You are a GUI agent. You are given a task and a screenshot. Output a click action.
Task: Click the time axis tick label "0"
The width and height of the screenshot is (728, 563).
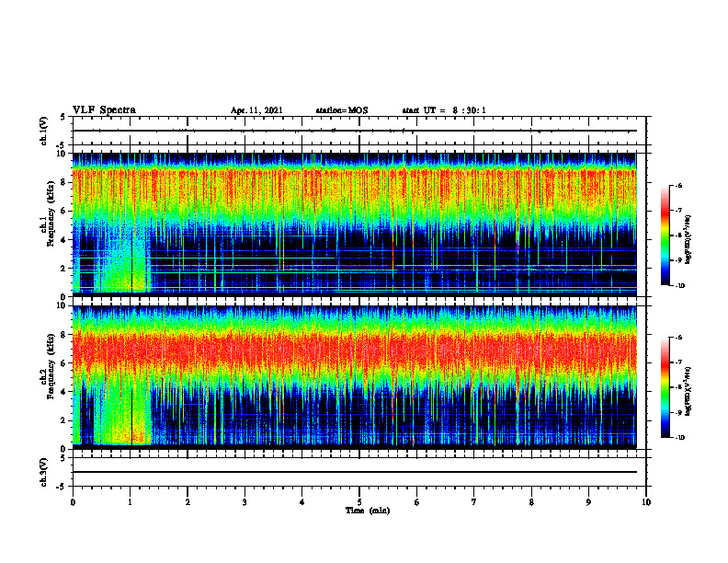[73, 502]
